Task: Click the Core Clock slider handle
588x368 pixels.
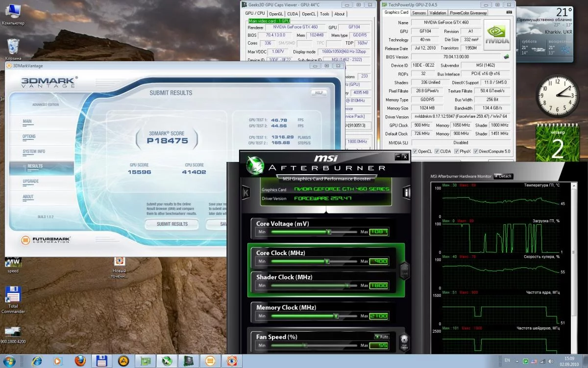Action: pyautogui.click(x=326, y=262)
